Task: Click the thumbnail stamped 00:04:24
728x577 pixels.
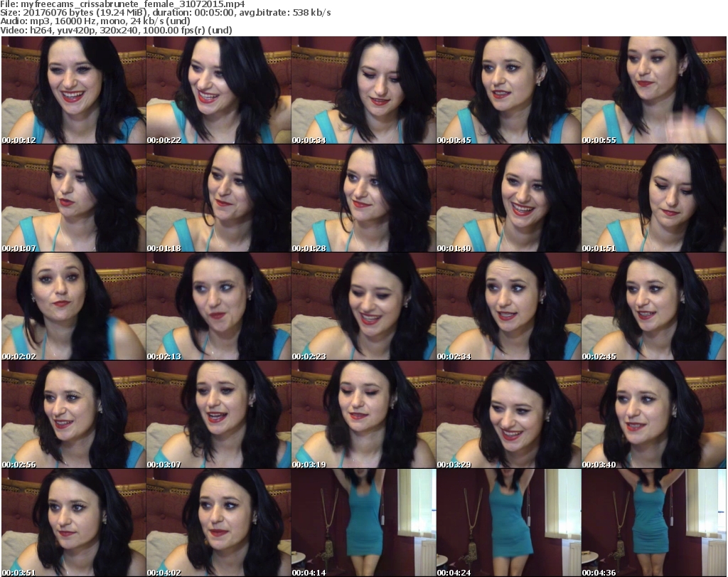Action: click(508, 523)
